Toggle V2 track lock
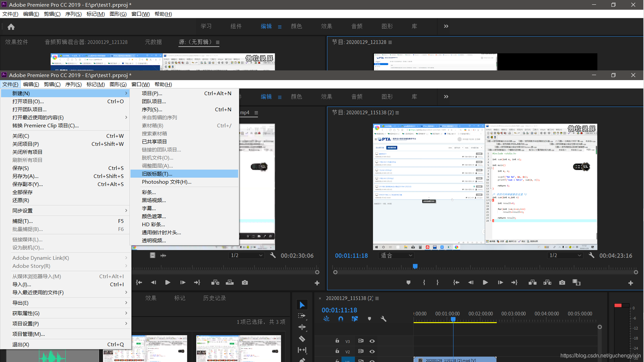Screen dimensions: 644x362 coord(337,351)
